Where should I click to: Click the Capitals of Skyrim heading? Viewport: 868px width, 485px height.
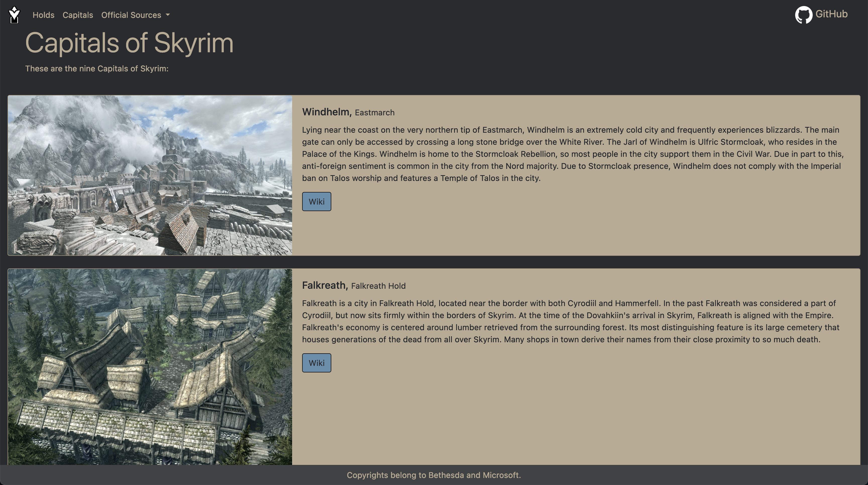pyautogui.click(x=129, y=42)
